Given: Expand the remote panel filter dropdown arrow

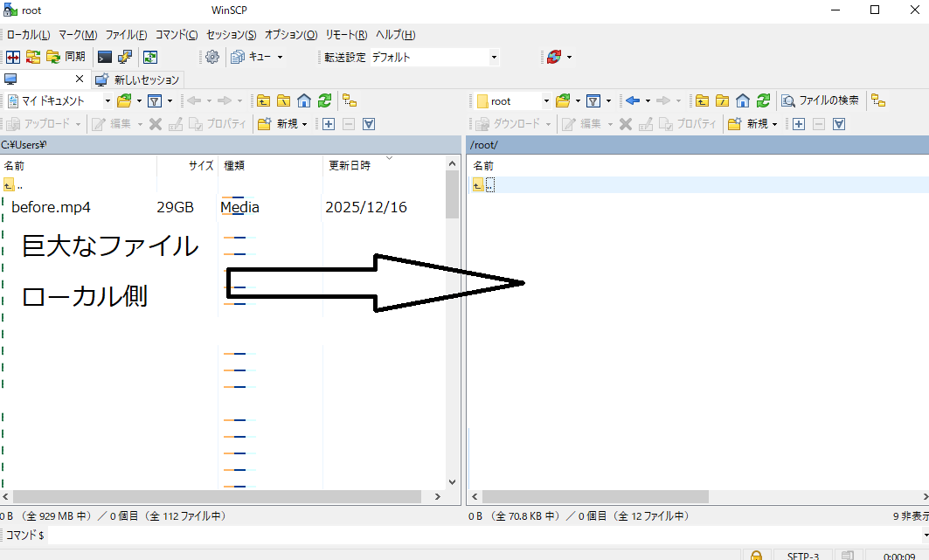Looking at the screenshot, I should pos(608,101).
